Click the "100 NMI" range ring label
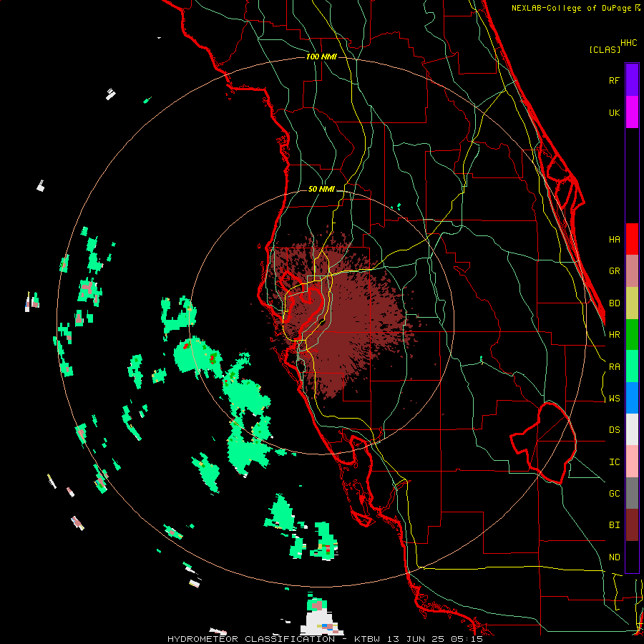 [321, 57]
